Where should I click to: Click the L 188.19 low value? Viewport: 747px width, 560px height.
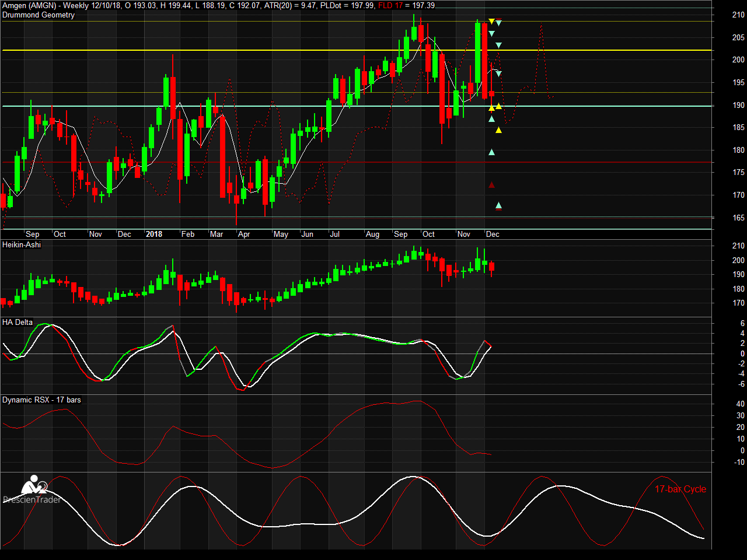click(211, 5)
